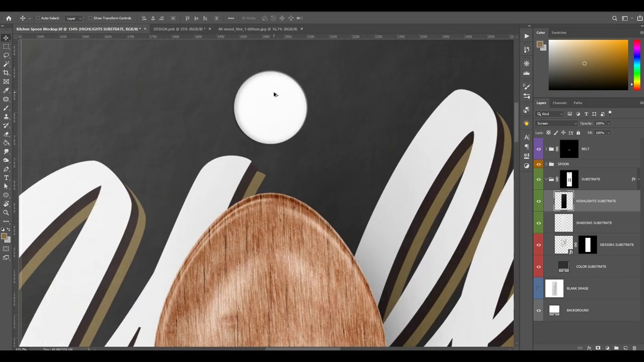This screenshot has height=362, width=644.
Task: Select the Clone Stamp tool
Action: coord(6,116)
